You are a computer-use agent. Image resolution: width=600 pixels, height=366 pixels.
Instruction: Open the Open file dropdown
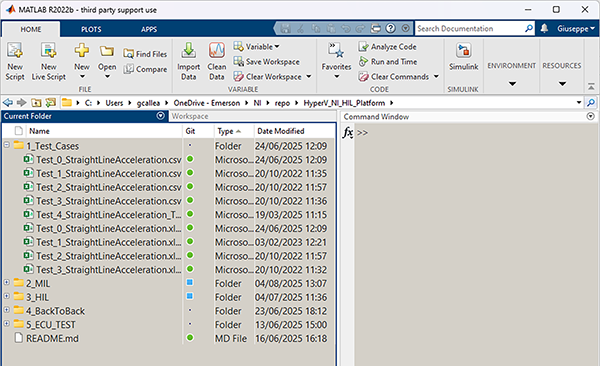pyautogui.click(x=107, y=61)
